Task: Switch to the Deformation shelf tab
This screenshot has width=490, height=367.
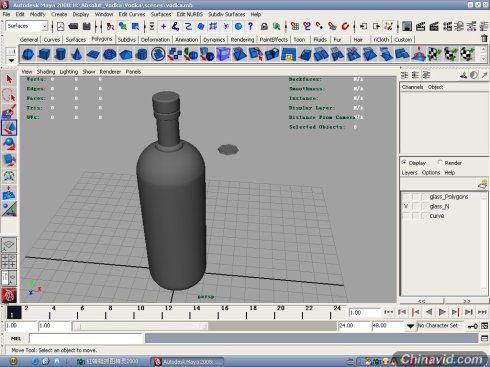Action: click(155, 39)
